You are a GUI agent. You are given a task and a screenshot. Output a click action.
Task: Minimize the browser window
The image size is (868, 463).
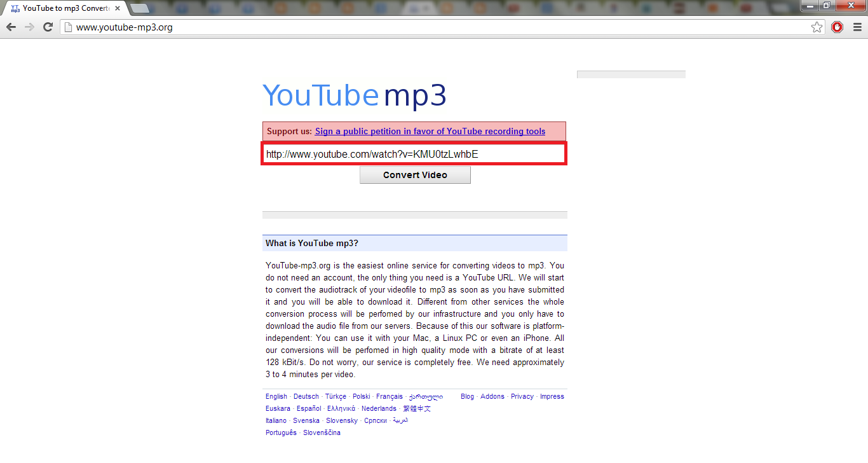point(810,6)
